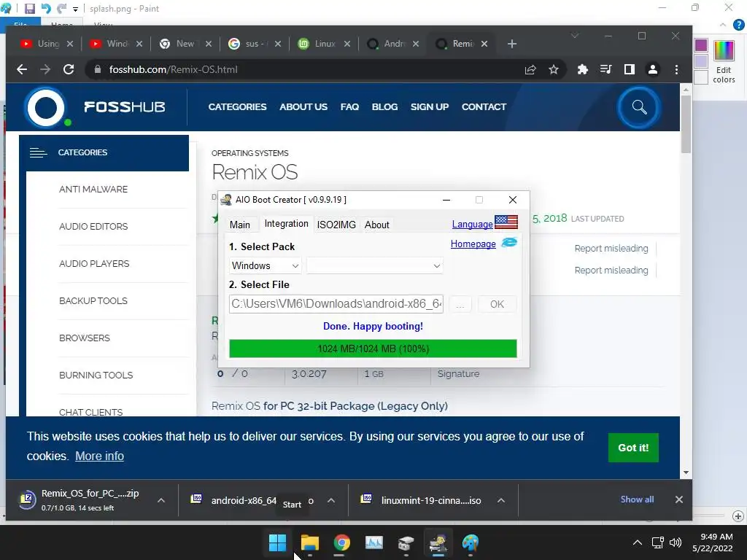The image size is (747, 560).
Task: Click the US flag language icon
Action: (x=506, y=222)
